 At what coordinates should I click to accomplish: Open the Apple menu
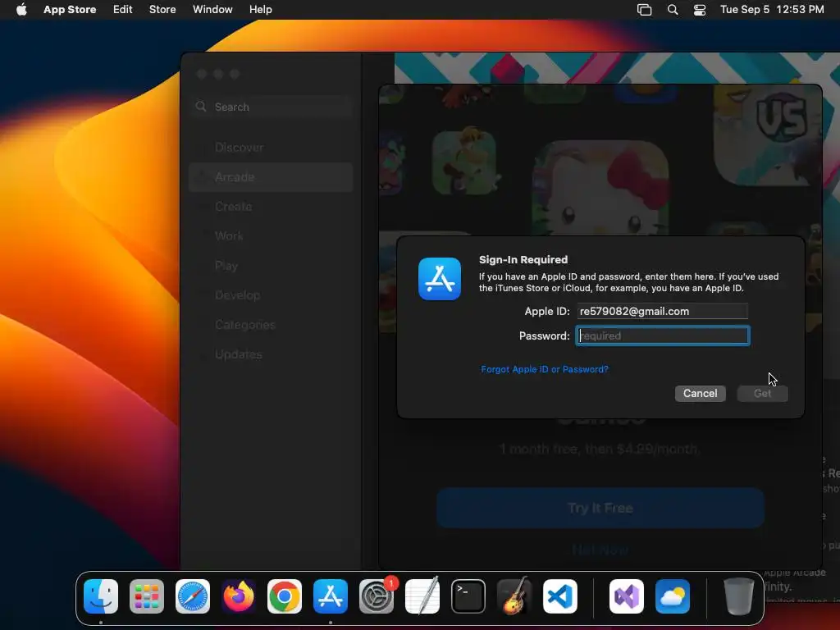(21, 10)
